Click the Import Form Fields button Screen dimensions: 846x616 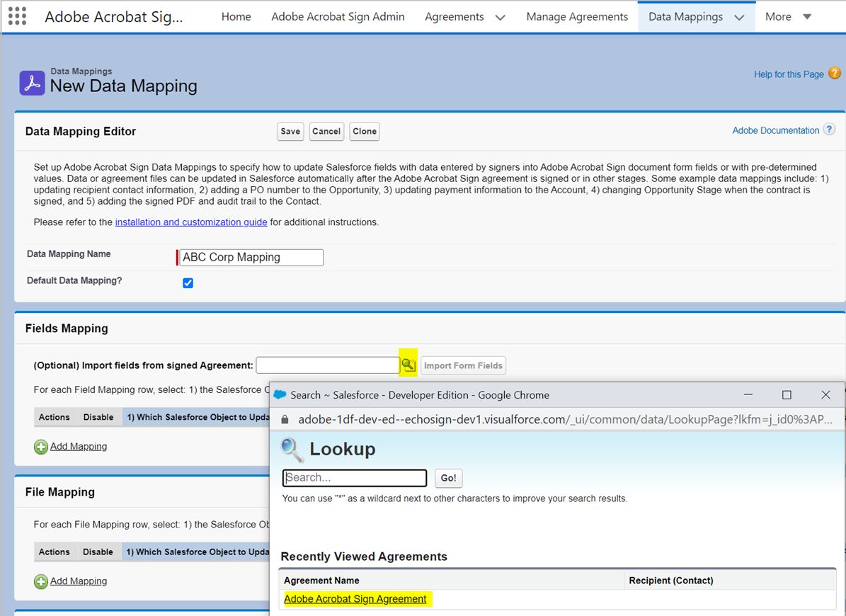[x=463, y=366]
